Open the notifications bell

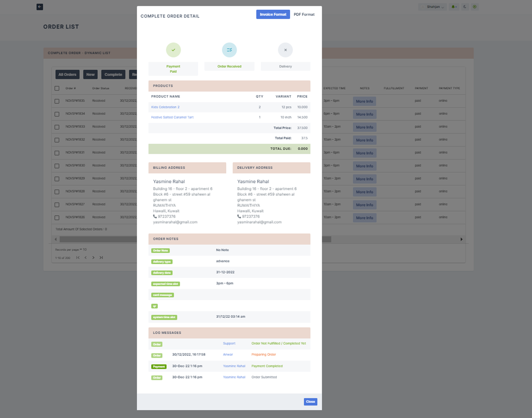[x=454, y=7]
